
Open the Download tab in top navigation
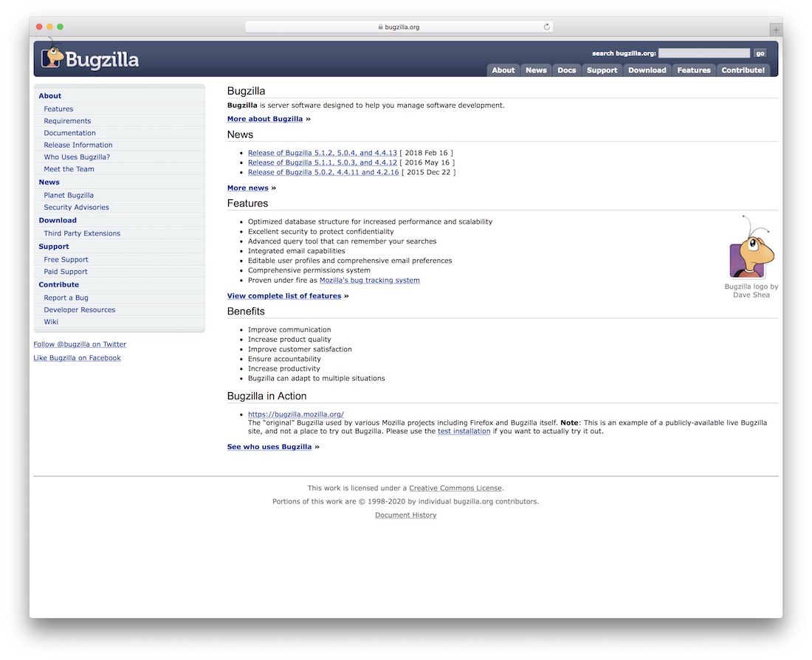click(647, 70)
